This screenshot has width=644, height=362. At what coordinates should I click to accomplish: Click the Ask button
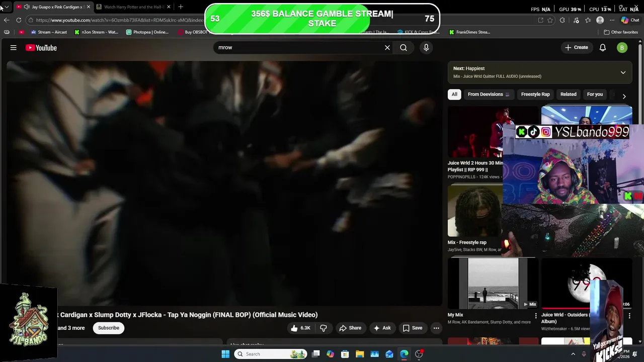(381, 328)
